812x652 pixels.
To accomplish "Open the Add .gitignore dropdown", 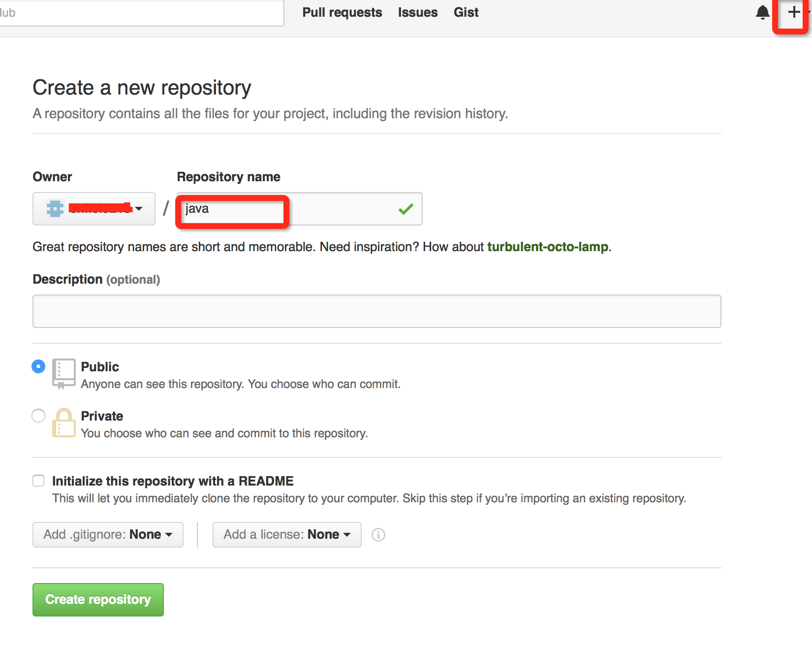I will click(x=108, y=535).
